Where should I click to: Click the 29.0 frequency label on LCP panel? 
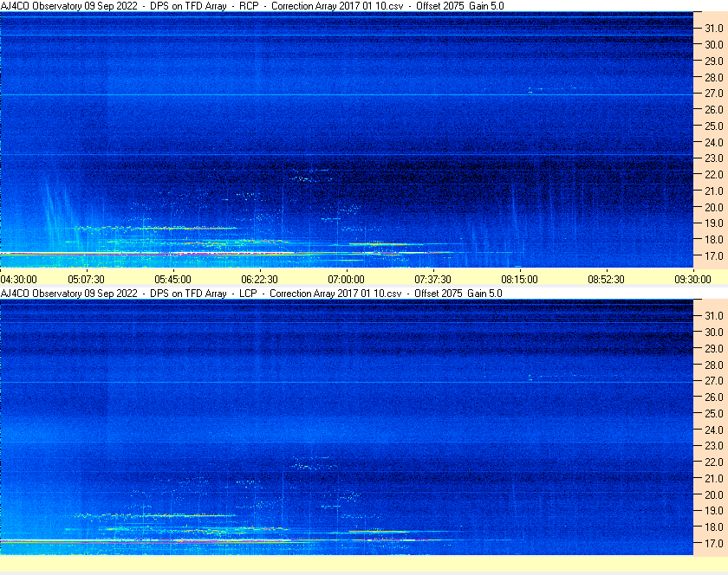(x=714, y=348)
